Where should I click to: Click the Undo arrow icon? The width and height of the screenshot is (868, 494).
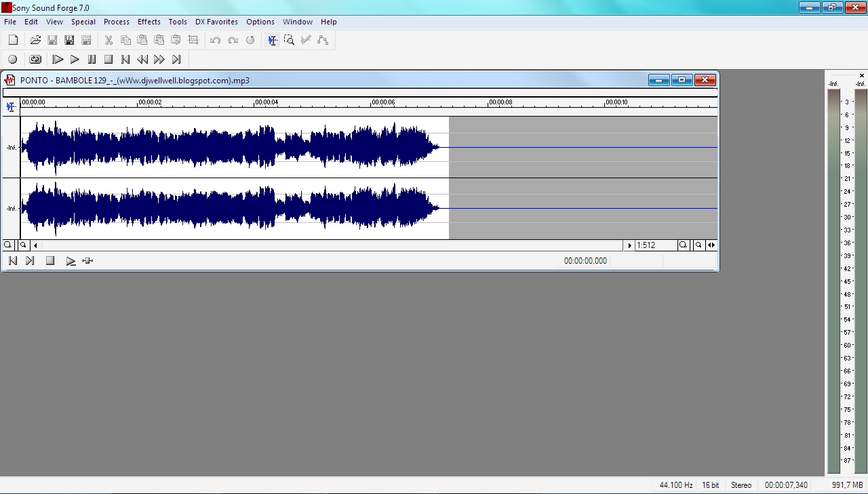tap(216, 40)
